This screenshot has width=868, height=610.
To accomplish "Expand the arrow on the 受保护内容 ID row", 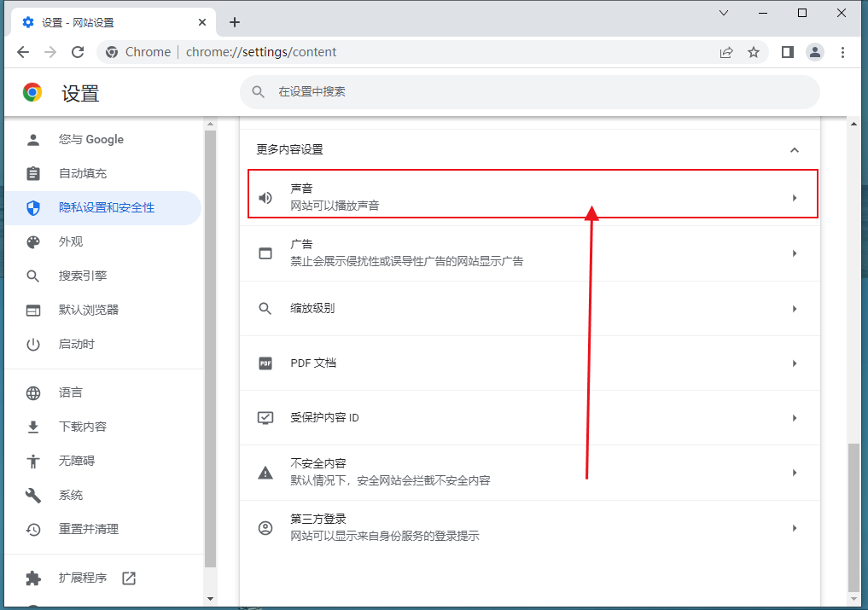I will click(795, 418).
